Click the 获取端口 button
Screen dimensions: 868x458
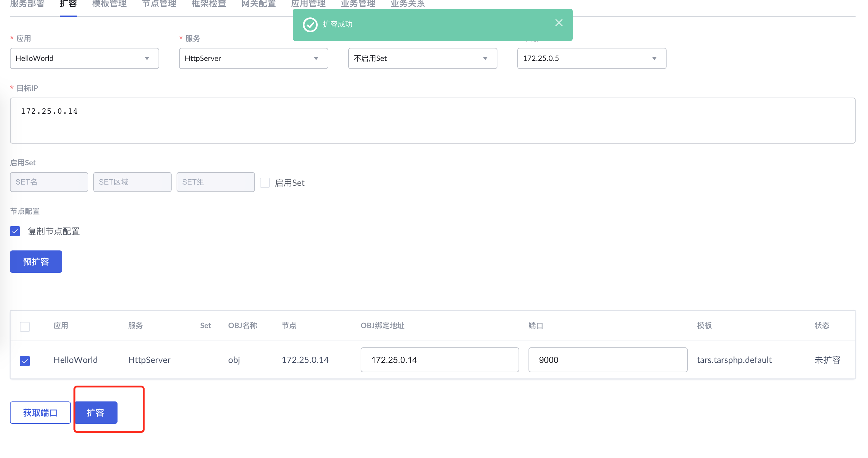(x=40, y=413)
